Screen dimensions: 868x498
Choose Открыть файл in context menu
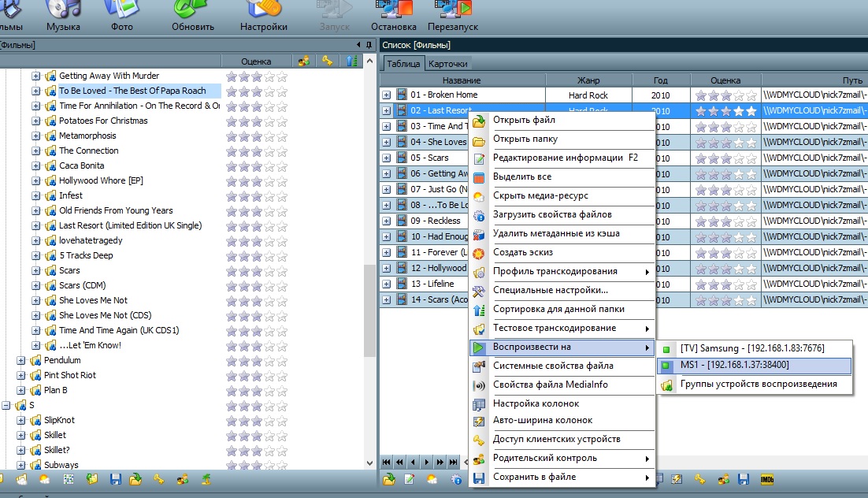[524, 120]
